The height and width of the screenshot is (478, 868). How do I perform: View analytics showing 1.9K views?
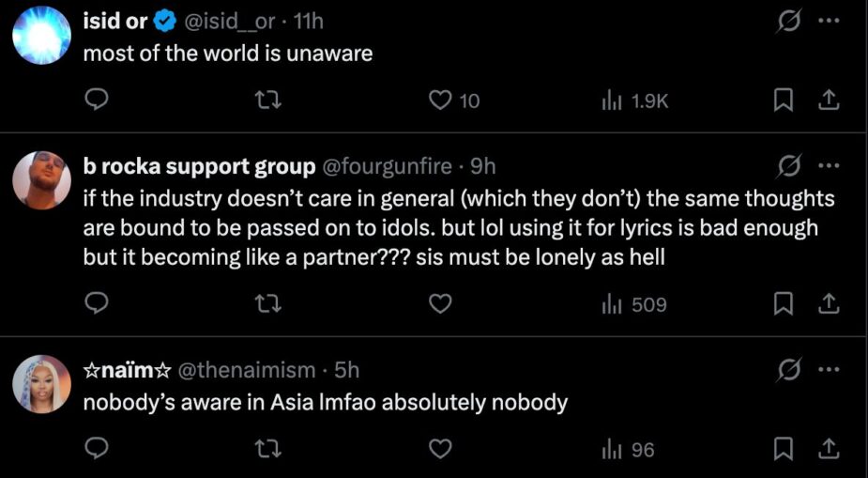pyautogui.click(x=633, y=100)
